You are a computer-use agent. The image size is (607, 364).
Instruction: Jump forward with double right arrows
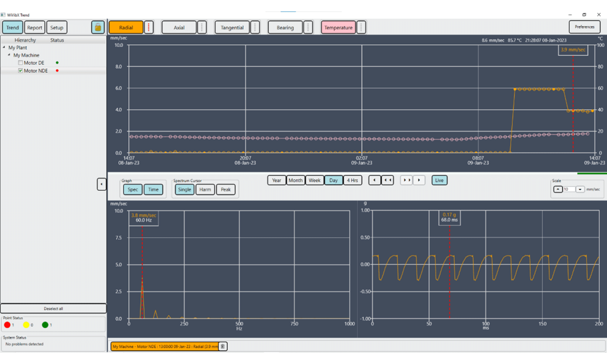pyautogui.click(x=407, y=180)
